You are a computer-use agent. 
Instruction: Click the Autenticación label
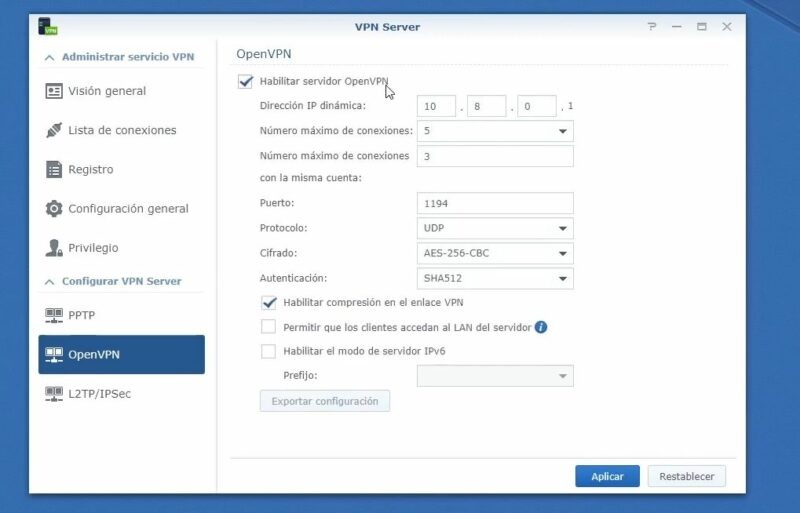click(x=293, y=278)
